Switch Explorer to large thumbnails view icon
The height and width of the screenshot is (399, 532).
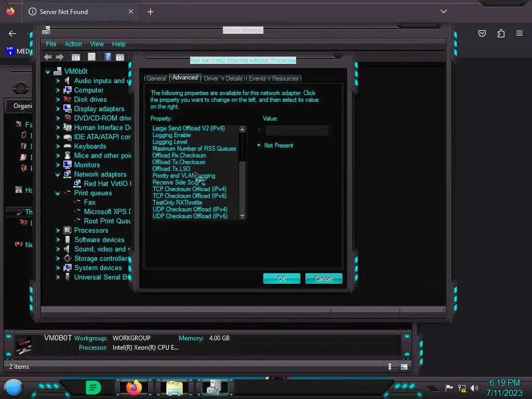click(x=404, y=366)
